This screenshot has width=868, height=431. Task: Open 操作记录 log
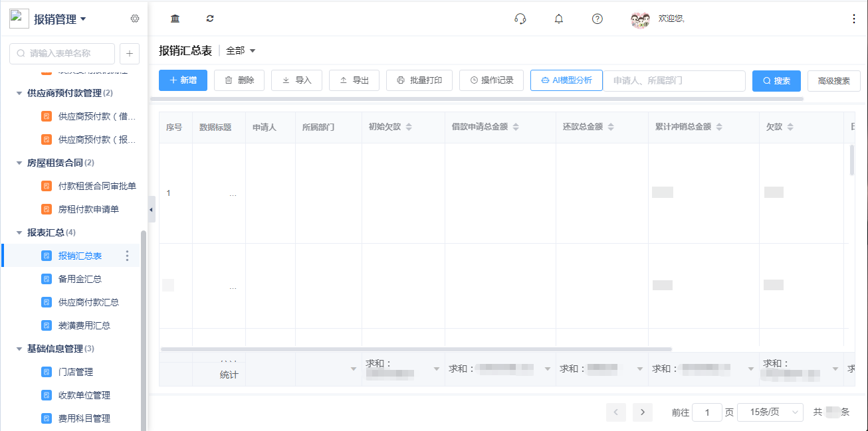click(x=491, y=80)
